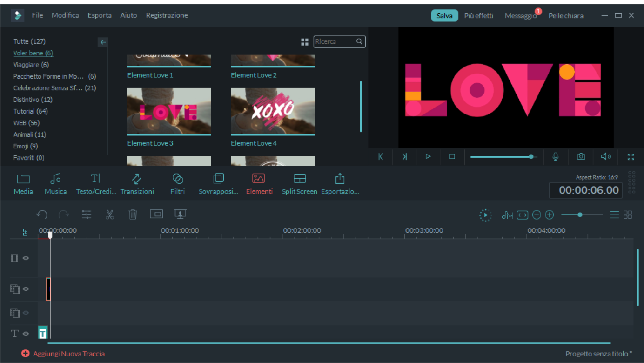The height and width of the screenshot is (363, 644).
Task: Open the Esporta menu
Action: [x=100, y=15]
